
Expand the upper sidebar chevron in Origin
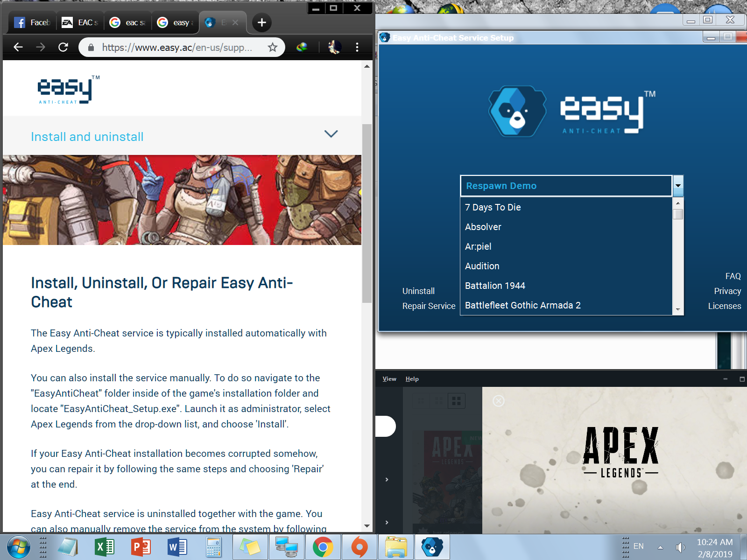(387, 479)
